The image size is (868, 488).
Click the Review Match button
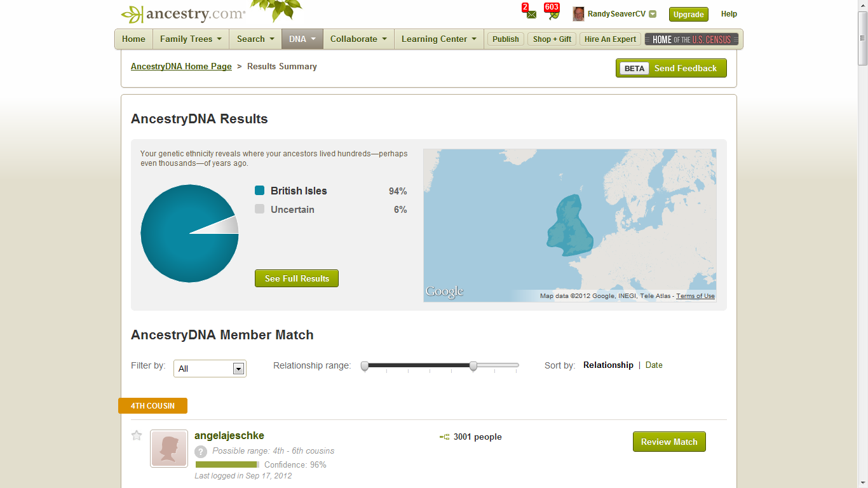(669, 442)
